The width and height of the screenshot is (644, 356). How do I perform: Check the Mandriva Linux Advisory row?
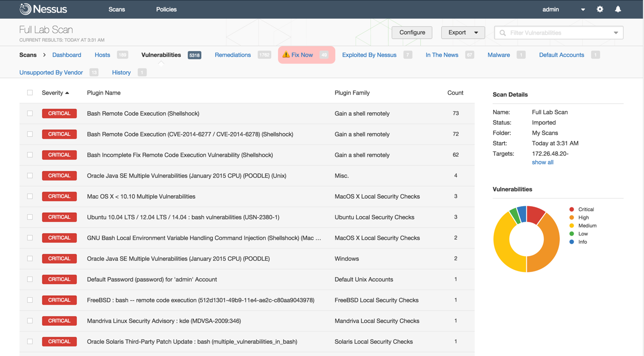point(30,321)
